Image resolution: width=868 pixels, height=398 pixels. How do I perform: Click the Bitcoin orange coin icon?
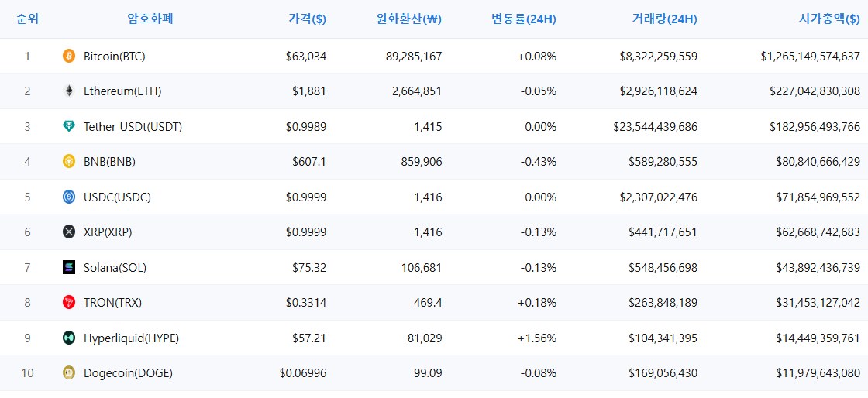pyautogui.click(x=69, y=56)
